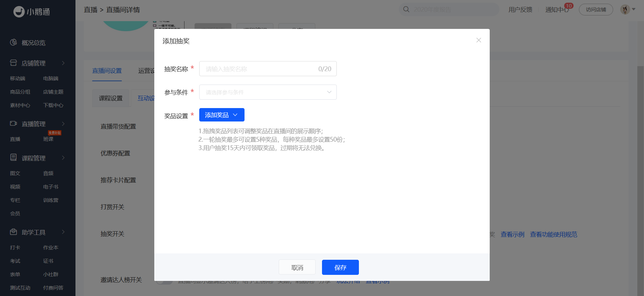This screenshot has width=644, height=296.
Task: Open 概况总览 in the sidebar
Action: pyautogui.click(x=33, y=43)
